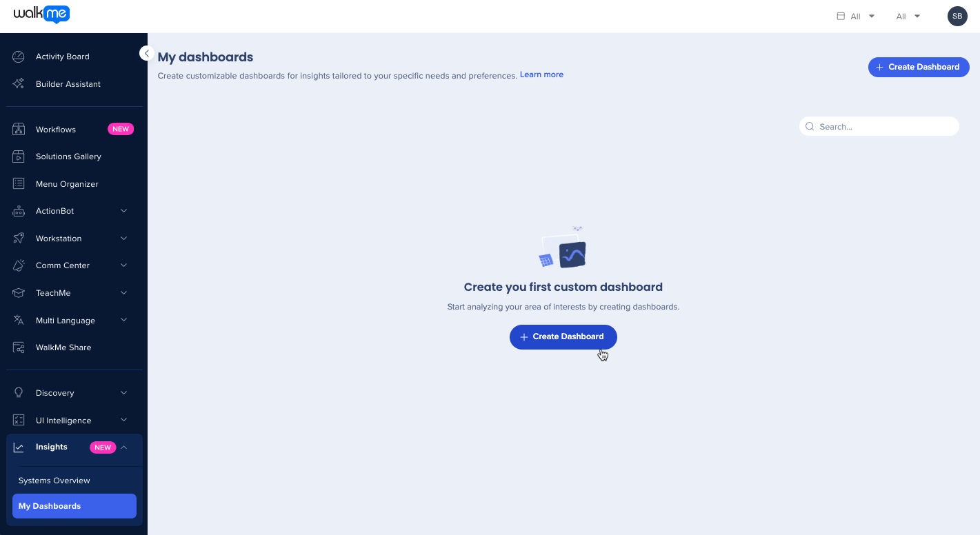The image size is (980, 535).
Task: Open the Activity Board icon
Action: tap(19, 57)
